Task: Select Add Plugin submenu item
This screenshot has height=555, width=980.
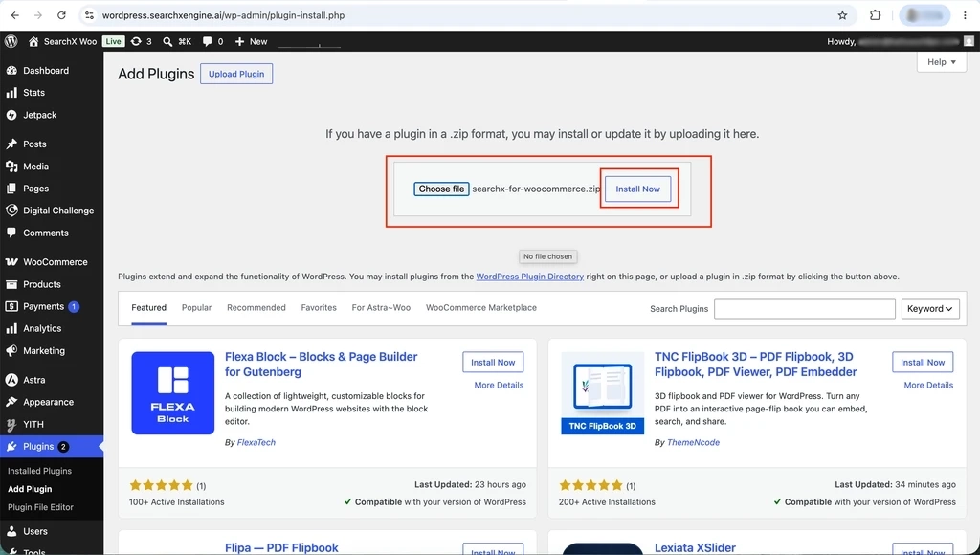Action: (x=30, y=489)
